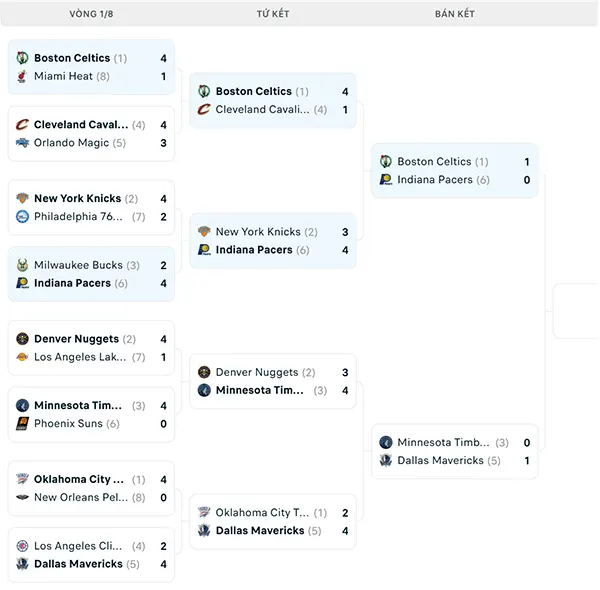Click Cleveland Caval... name in Vòng 1/8
This screenshot has width=600, height=590.
click(x=81, y=124)
